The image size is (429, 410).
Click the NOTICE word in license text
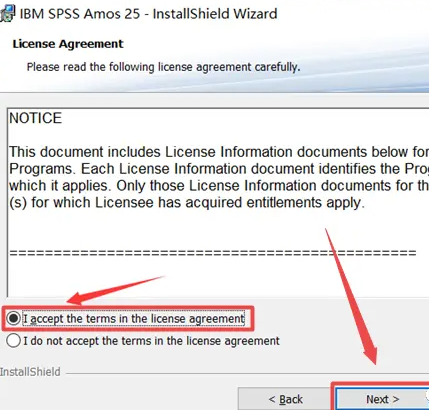coord(36,118)
